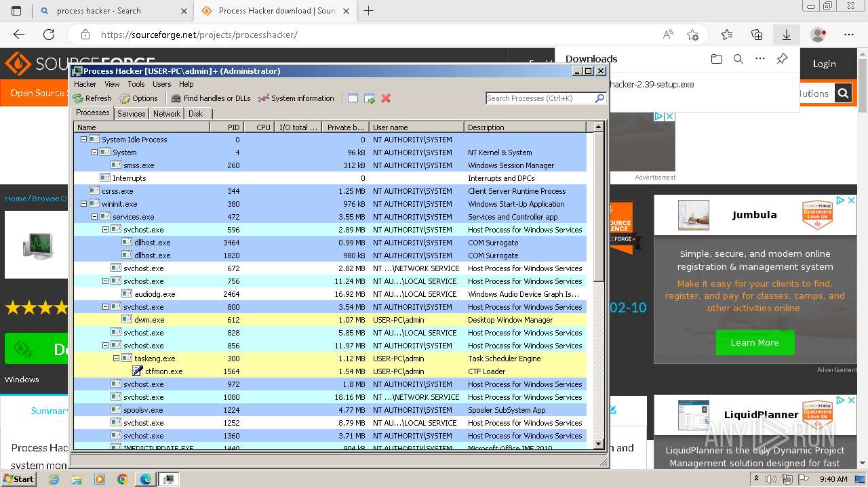Pin the Downloads panel

coord(782,59)
